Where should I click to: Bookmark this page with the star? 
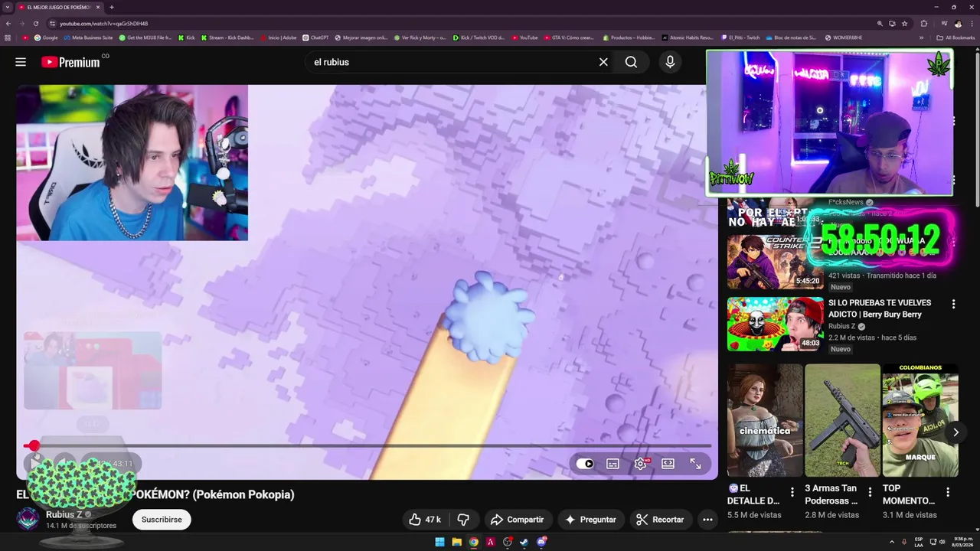click(904, 24)
